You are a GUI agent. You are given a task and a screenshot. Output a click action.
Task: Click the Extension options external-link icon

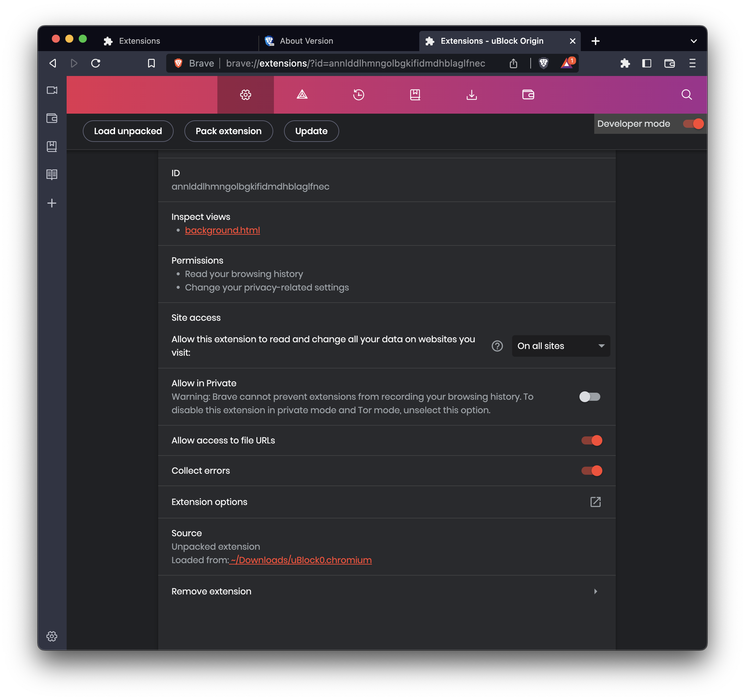point(595,502)
